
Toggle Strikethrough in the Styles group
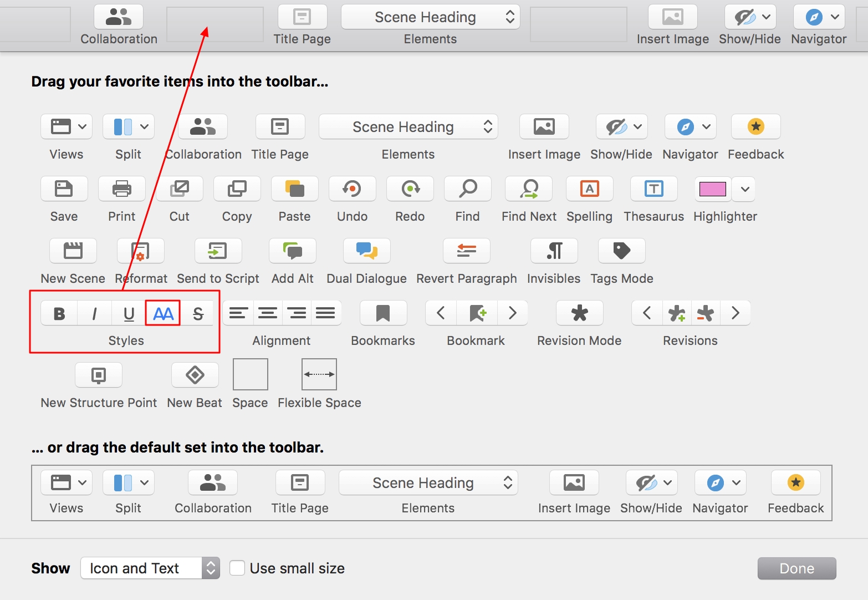198,314
